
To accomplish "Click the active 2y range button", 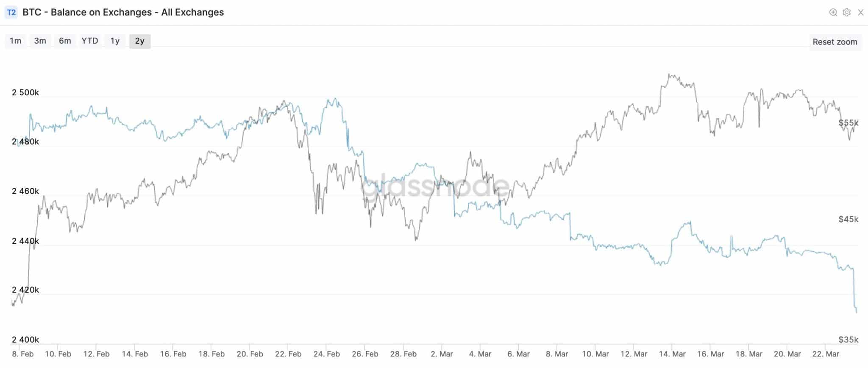I will click(x=140, y=41).
